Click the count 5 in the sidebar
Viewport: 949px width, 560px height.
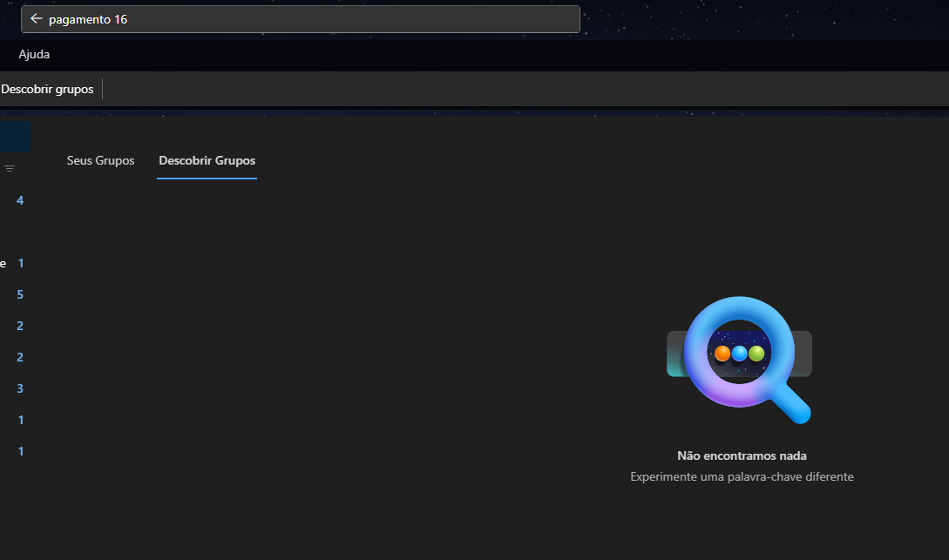20,294
